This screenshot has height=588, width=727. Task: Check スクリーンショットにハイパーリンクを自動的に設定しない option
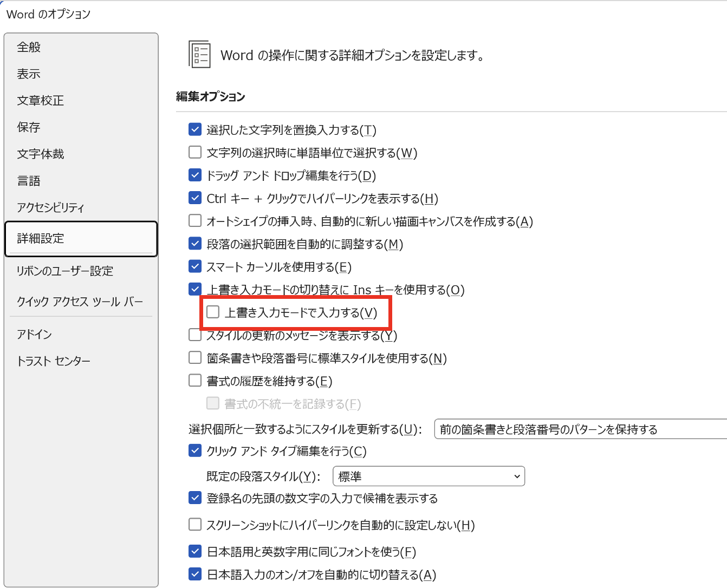pos(195,525)
